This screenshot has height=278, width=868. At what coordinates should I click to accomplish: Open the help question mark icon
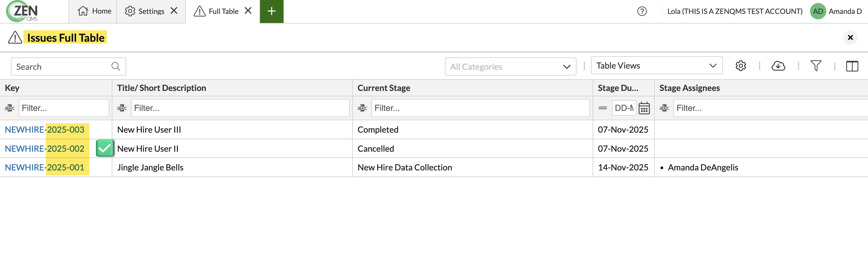pos(642,11)
